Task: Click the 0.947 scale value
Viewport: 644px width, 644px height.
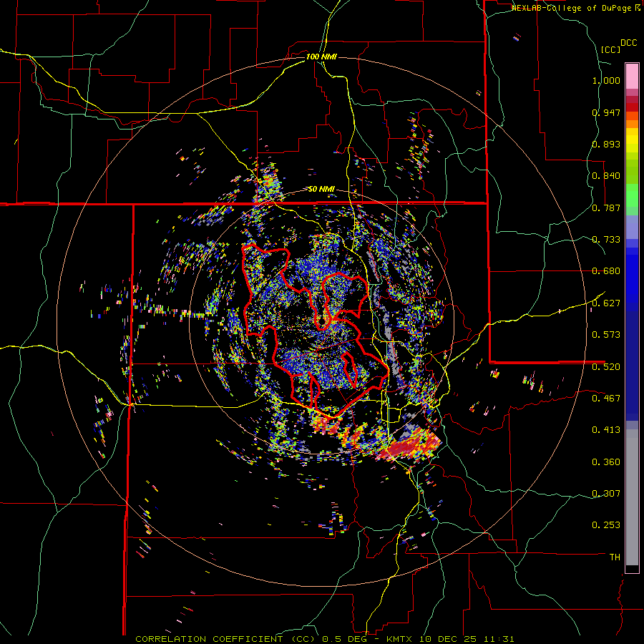Action: pos(606,112)
